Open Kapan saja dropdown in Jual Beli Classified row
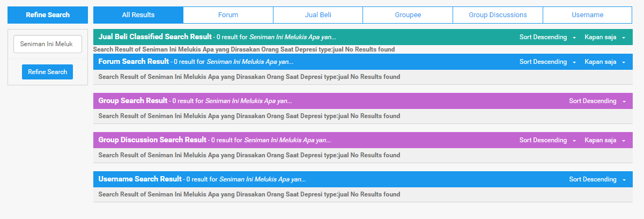The image size is (644, 219). click(605, 38)
